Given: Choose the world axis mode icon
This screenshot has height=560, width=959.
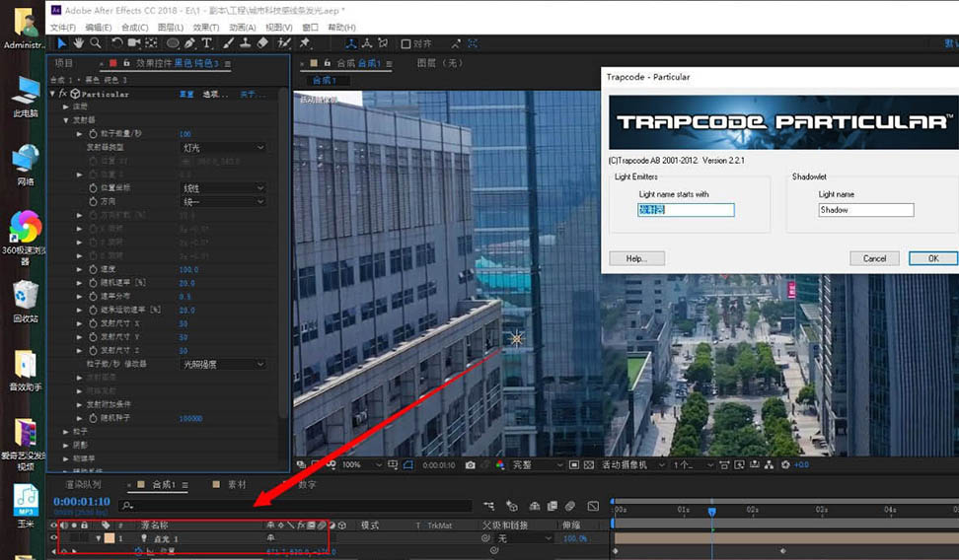Looking at the screenshot, I should (x=366, y=43).
